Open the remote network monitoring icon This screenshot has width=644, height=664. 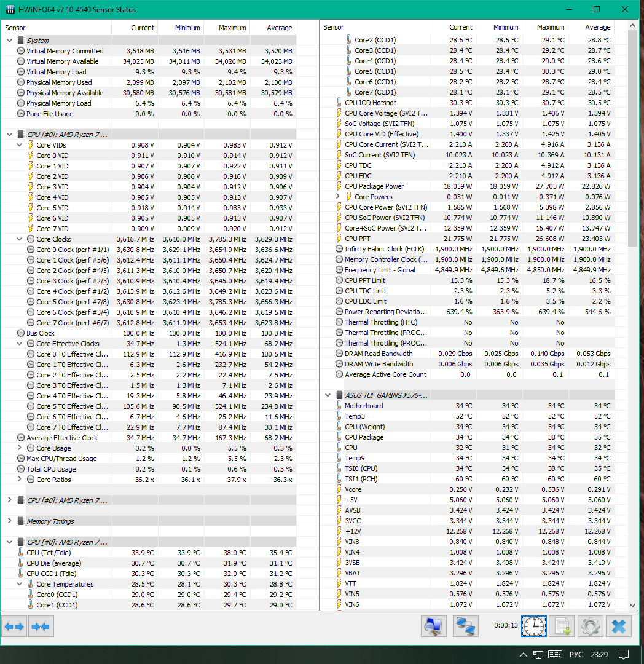(465, 626)
